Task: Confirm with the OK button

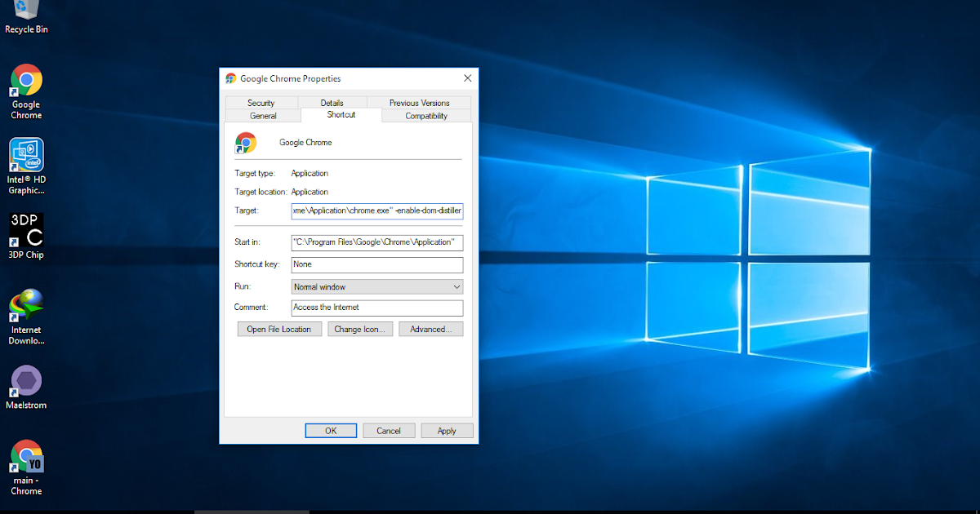Action: [331, 431]
